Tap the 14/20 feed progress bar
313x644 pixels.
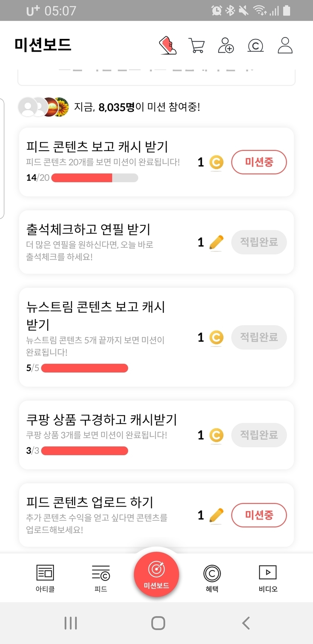[x=94, y=178]
